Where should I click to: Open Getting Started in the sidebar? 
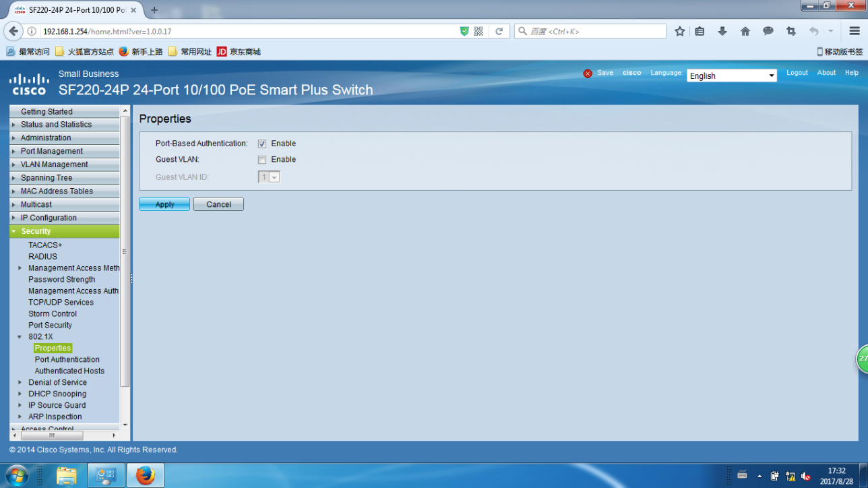point(65,111)
